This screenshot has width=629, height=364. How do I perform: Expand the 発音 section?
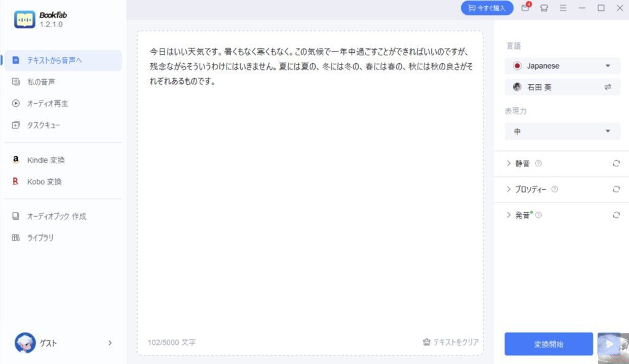(518, 215)
